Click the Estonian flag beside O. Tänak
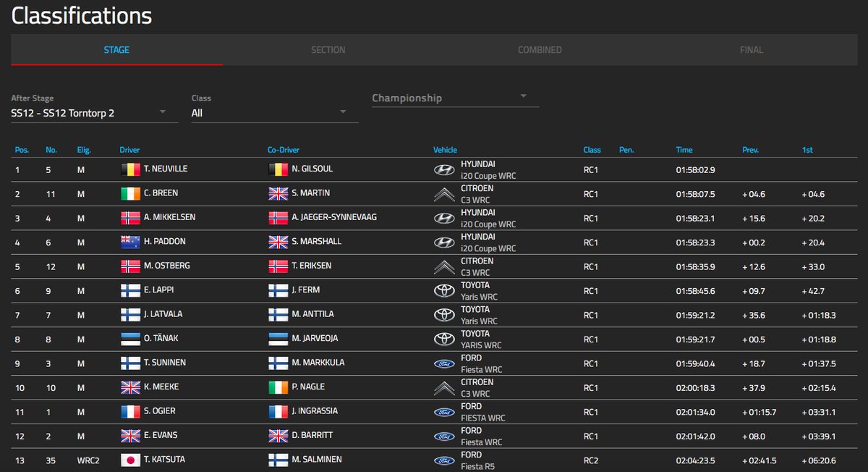This screenshot has height=472, width=868. tap(130, 339)
